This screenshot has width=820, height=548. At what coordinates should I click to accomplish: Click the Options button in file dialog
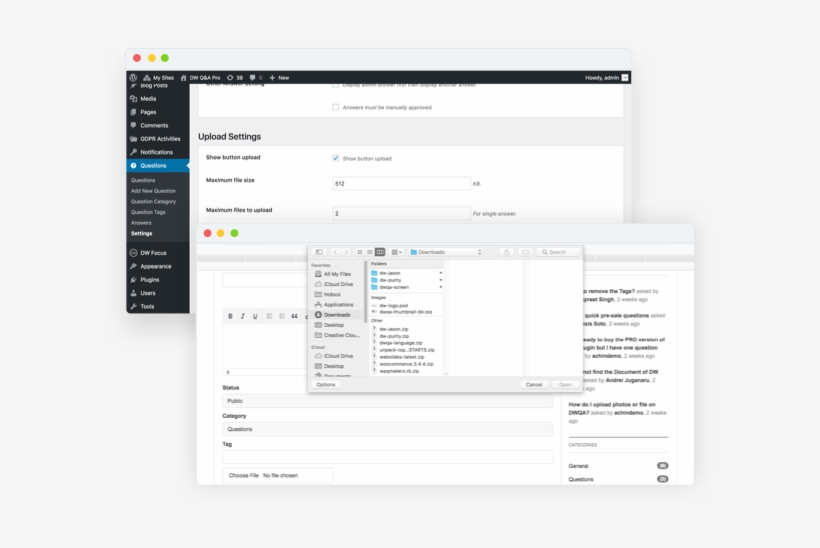(x=326, y=384)
